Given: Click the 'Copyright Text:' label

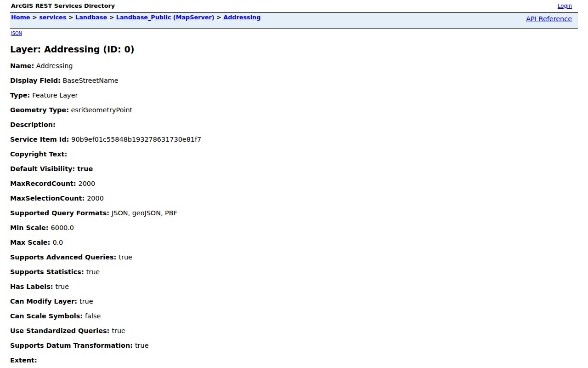Looking at the screenshot, I should pyautogui.click(x=39, y=154).
